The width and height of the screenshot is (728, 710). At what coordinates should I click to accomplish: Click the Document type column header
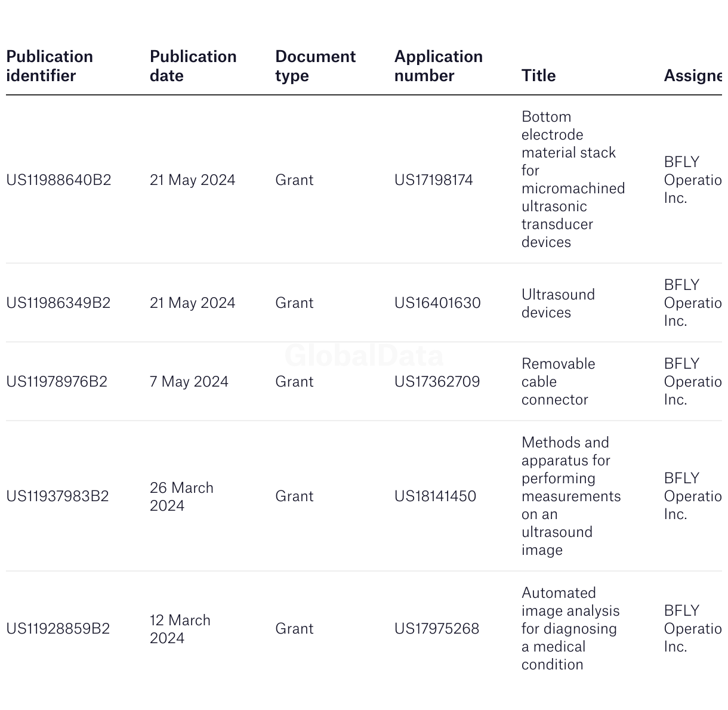(x=315, y=66)
